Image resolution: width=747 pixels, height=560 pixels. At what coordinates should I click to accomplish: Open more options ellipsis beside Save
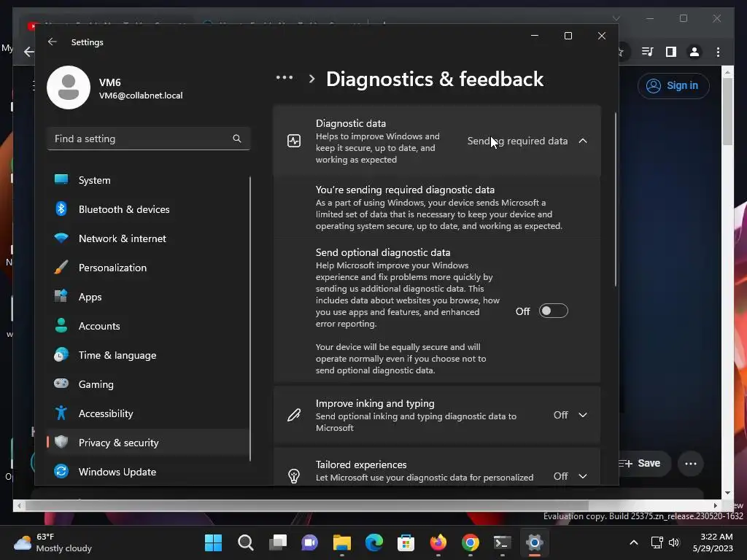coord(691,463)
